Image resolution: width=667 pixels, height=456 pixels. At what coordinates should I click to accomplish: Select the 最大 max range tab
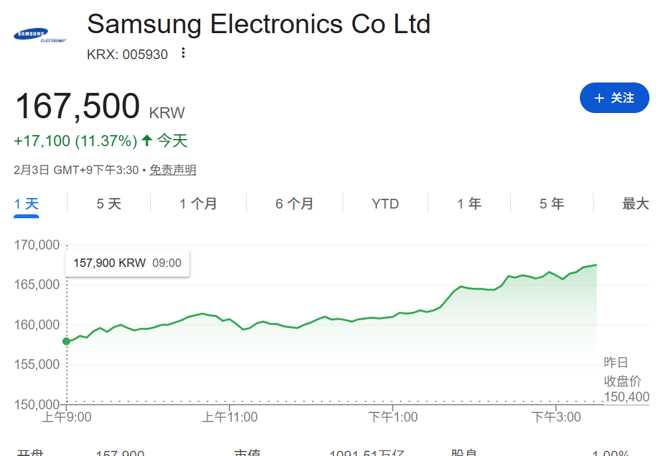click(635, 204)
